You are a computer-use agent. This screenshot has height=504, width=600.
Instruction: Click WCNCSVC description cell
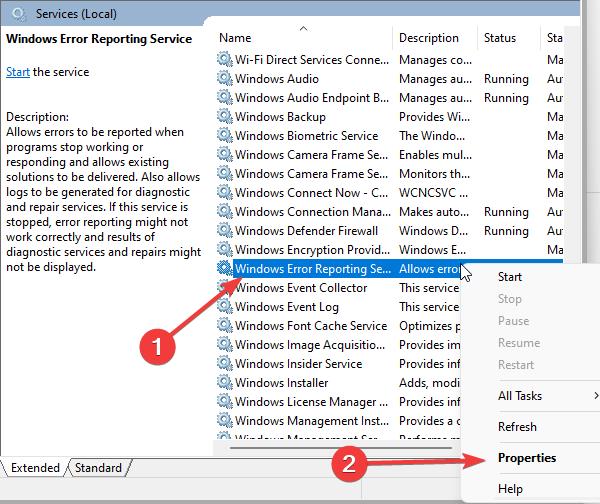(x=433, y=192)
